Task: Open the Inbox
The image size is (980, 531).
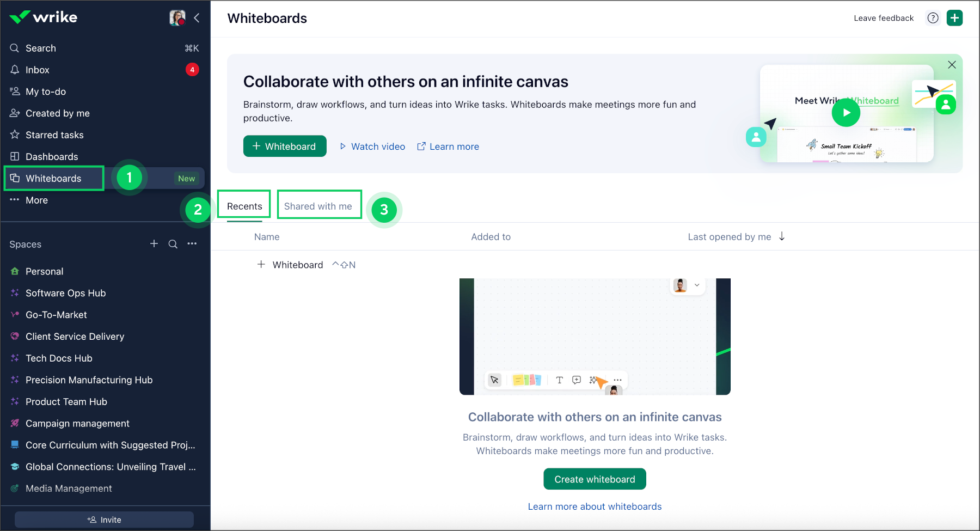Action: coord(104,70)
